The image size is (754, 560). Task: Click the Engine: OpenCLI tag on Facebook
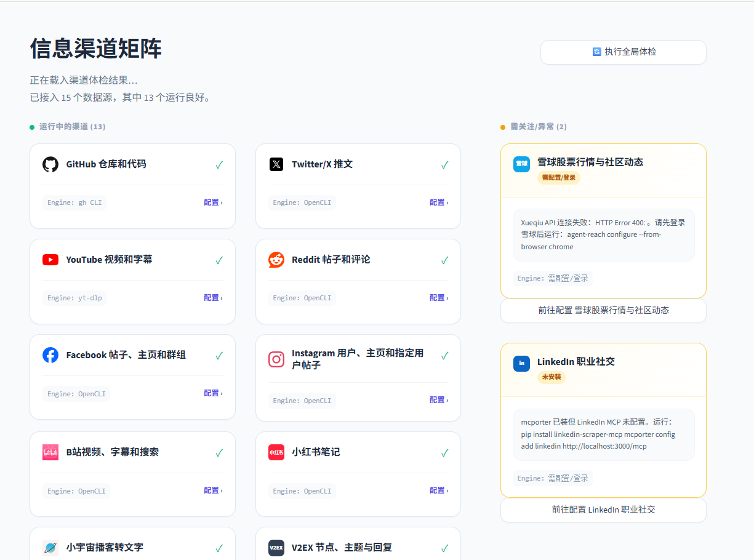tap(76, 394)
